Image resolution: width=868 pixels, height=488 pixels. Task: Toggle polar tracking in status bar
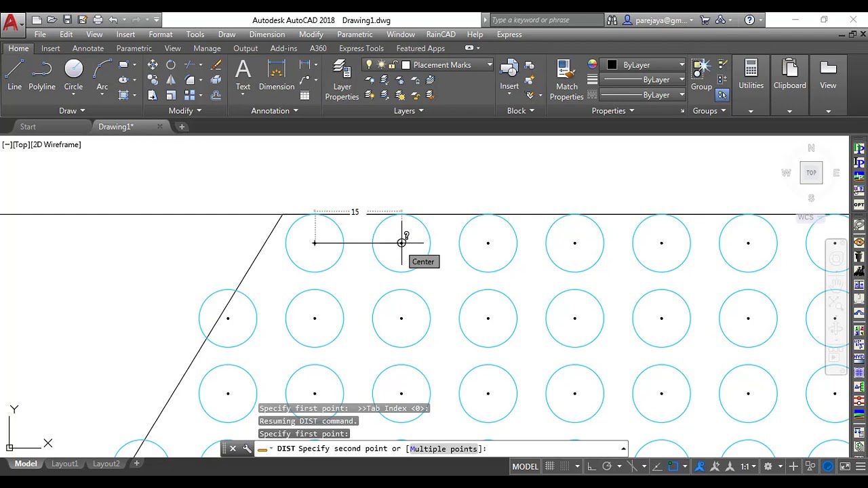click(607, 466)
